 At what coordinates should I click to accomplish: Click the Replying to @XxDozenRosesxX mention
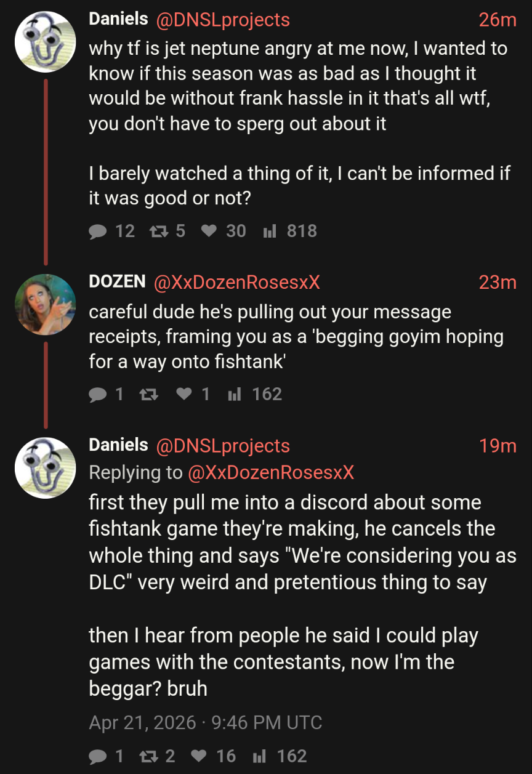[270, 472]
